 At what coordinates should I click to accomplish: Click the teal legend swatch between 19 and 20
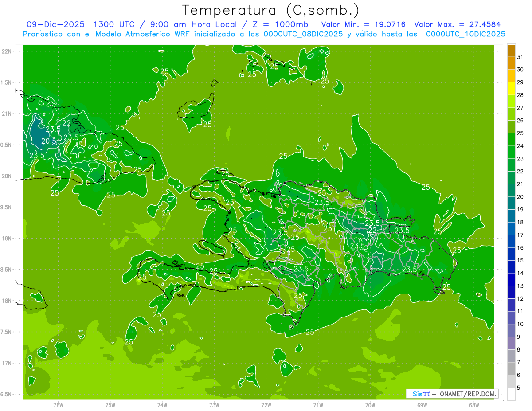[511, 204]
